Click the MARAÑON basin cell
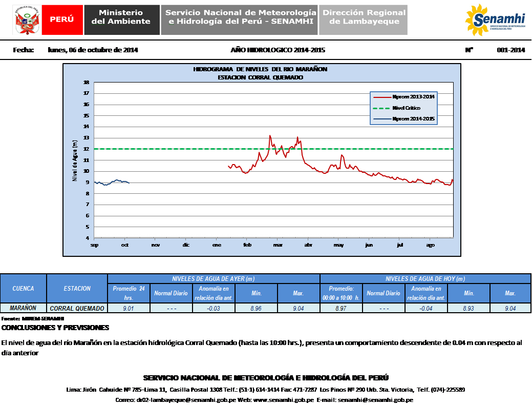The width and height of the screenshot is (532, 405). pyautogui.click(x=24, y=308)
